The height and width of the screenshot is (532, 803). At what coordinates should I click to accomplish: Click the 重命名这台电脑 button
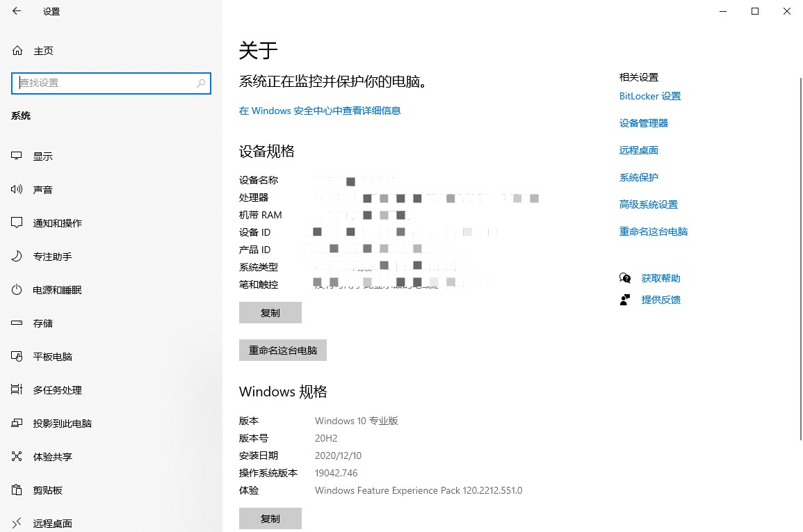282,350
